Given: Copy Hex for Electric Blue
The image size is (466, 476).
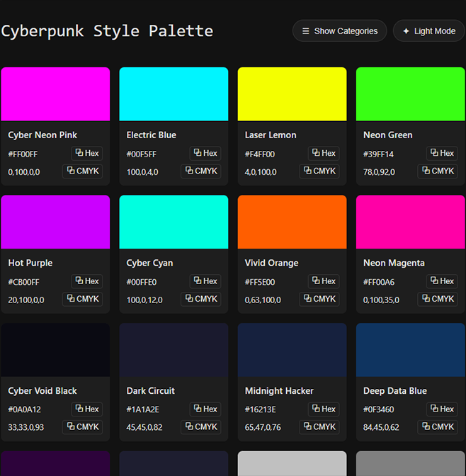Looking at the screenshot, I should pyautogui.click(x=205, y=153).
